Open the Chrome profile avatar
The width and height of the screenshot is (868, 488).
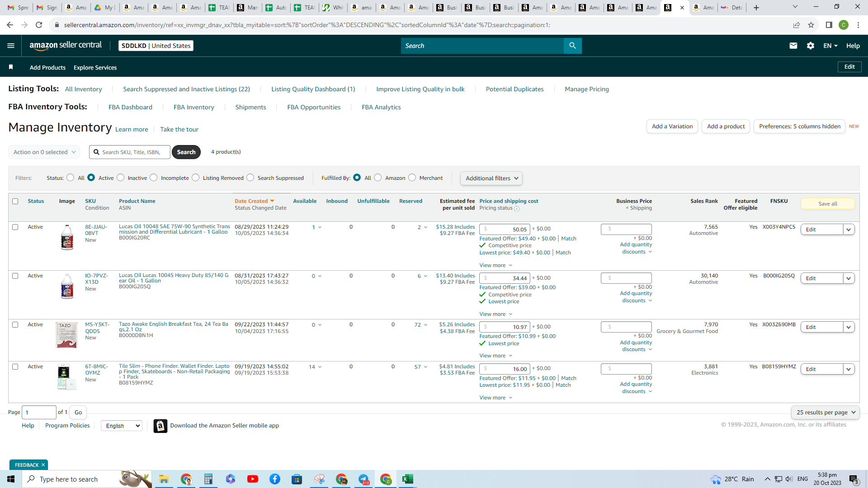(844, 25)
